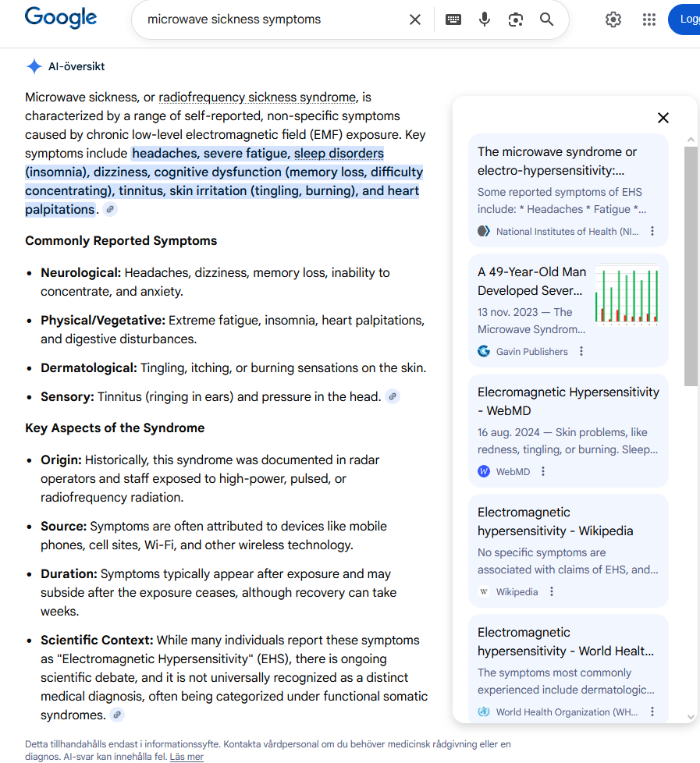The image size is (700, 763).
Task: Submit search with magnifying glass icon
Action: [x=547, y=20]
